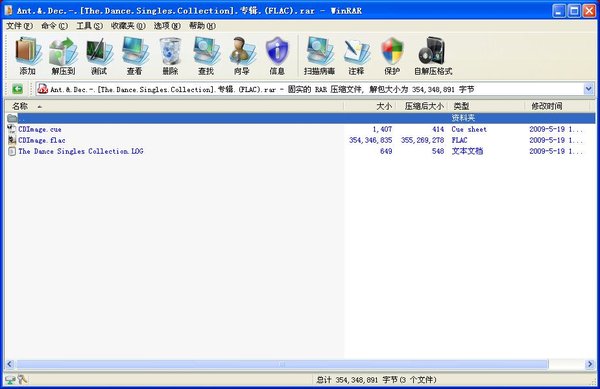The height and width of the screenshot is (389, 600).
Task: Open the 收藏夹 (Favorites) menu
Action: tap(128, 26)
